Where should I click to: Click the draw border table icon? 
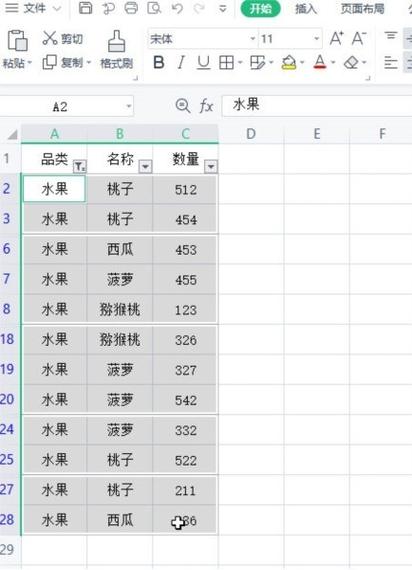pyautogui.click(x=257, y=63)
